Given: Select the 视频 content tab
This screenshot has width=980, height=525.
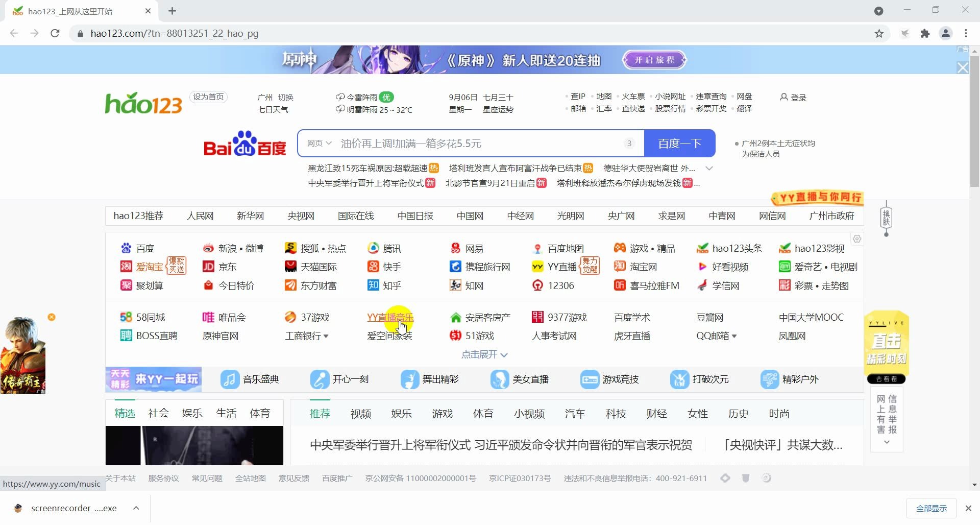Looking at the screenshot, I should [361, 414].
